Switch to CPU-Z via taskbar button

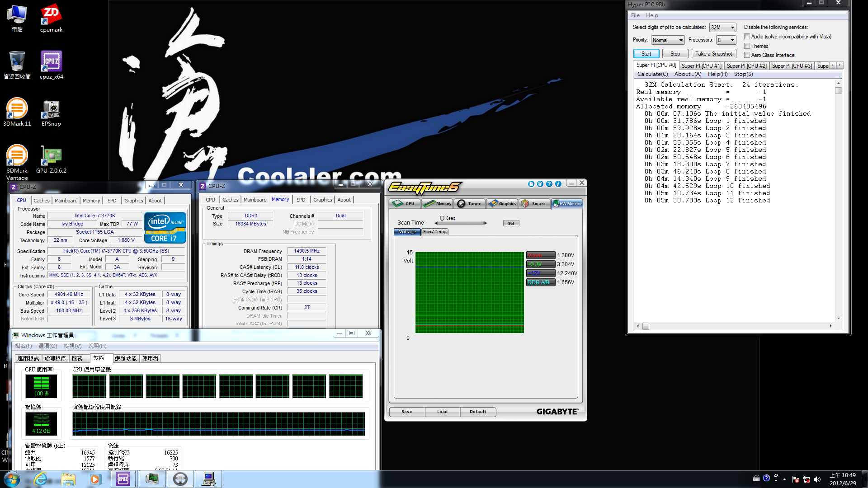pyautogui.click(x=123, y=479)
